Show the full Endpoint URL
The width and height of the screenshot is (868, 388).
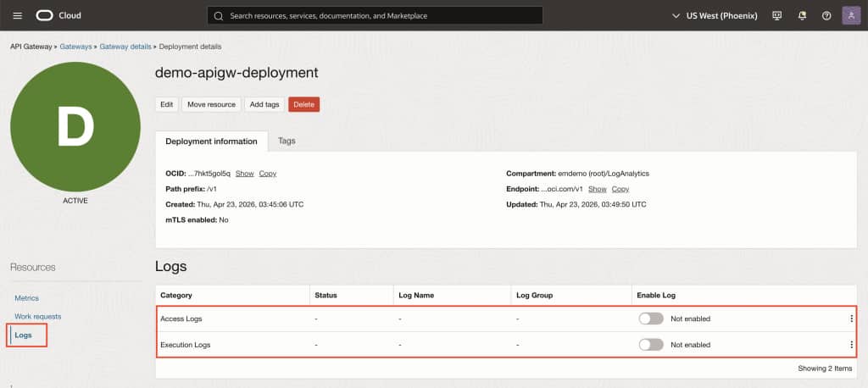598,189
